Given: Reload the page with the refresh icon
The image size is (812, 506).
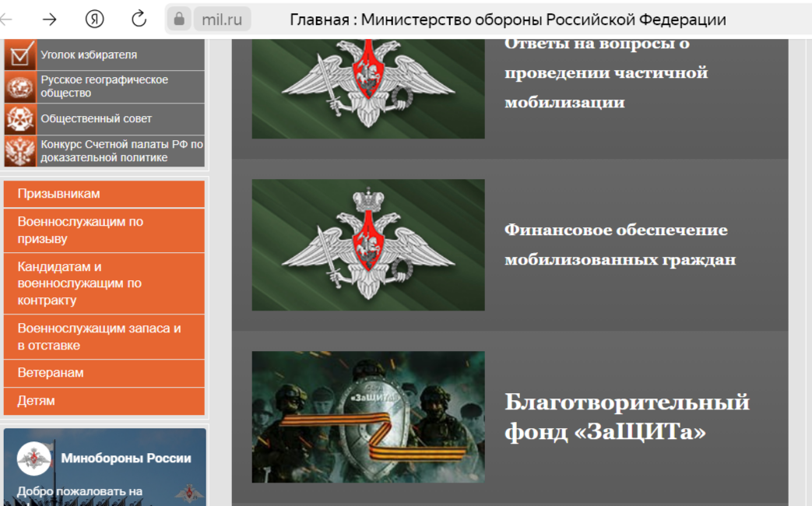Looking at the screenshot, I should point(139,19).
